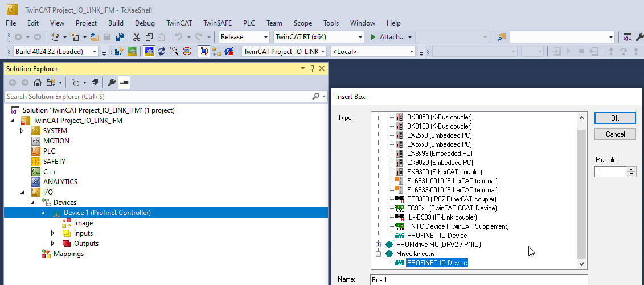Click the Find in Files icon
Screen dimensions: 644x285
pos(502,37)
